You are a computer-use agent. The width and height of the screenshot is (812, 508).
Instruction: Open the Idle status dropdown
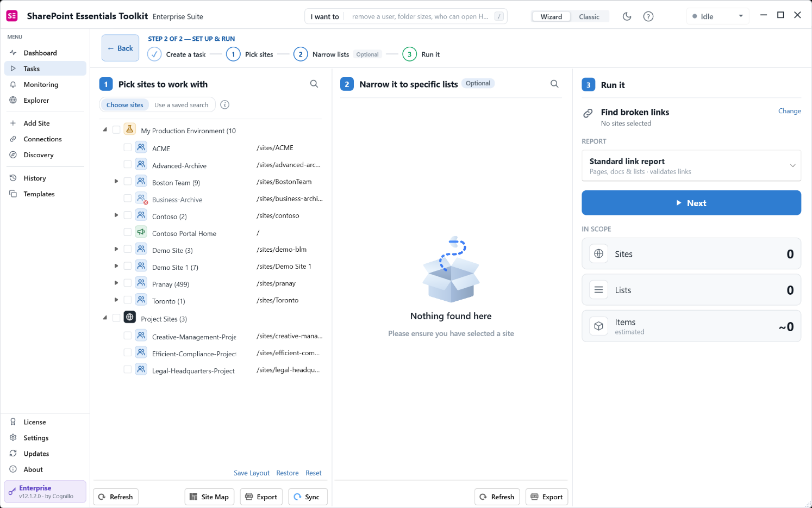tap(717, 16)
